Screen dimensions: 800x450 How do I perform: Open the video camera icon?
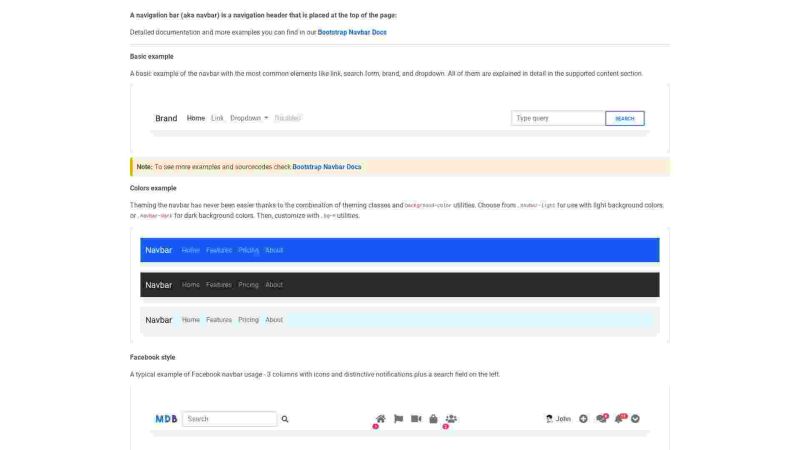click(416, 419)
